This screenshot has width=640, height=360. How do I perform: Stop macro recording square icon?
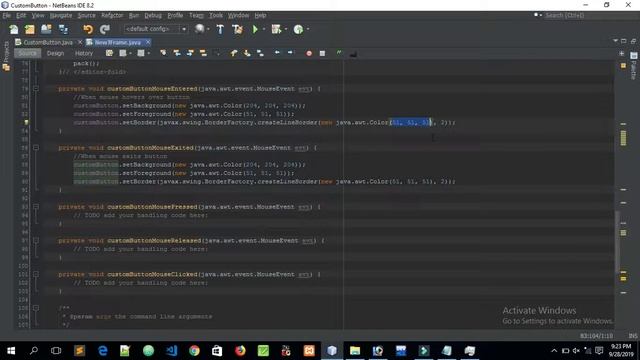[x=322, y=53]
